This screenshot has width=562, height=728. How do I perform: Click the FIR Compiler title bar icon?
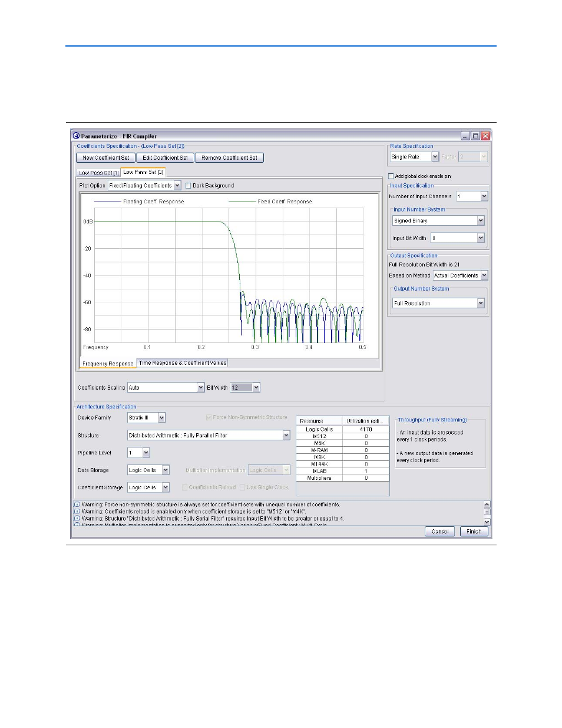pyautogui.click(x=76, y=136)
